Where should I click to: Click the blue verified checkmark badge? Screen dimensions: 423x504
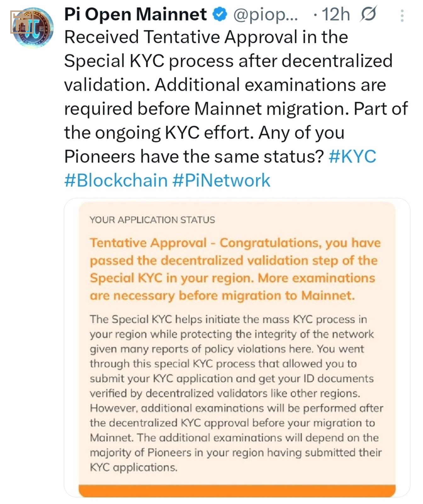click(x=220, y=14)
